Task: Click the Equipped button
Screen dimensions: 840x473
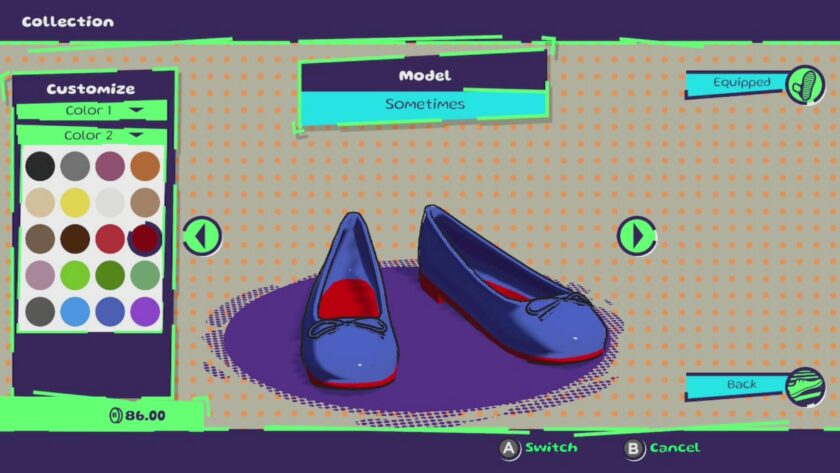Action: [x=737, y=83]
